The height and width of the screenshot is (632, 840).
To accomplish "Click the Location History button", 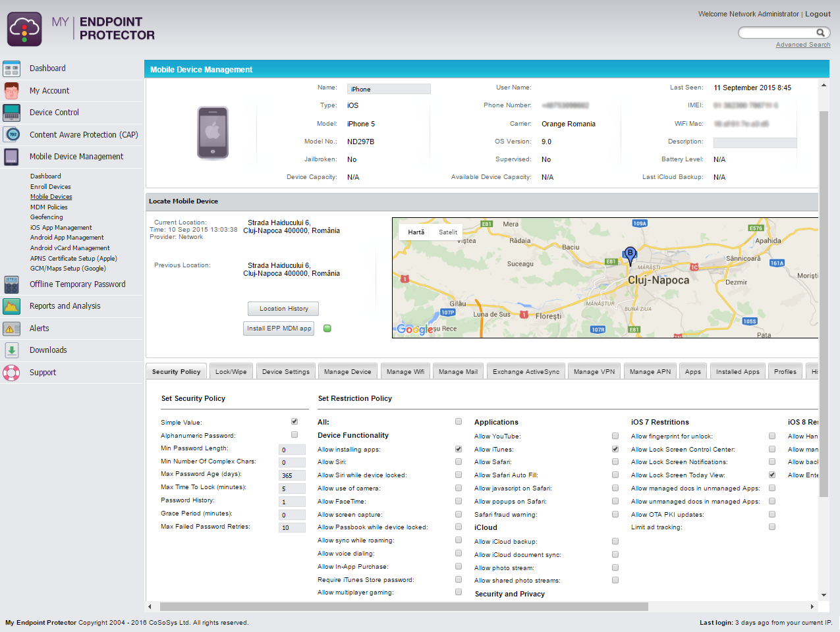I will click(x=283, y=309).
